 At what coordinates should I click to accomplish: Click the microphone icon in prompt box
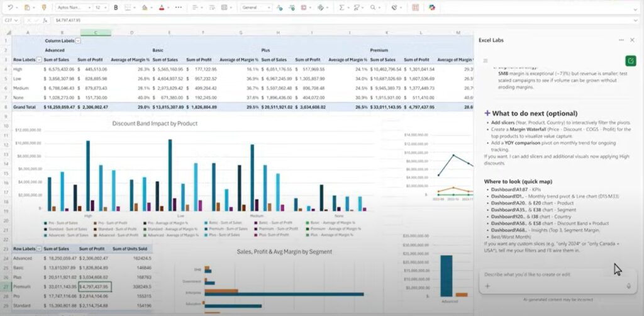point(628,286)
